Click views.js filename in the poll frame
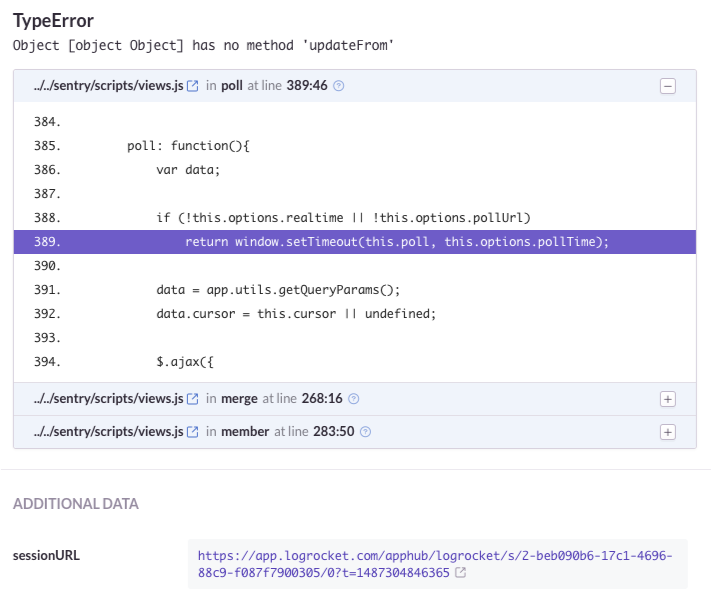 (x=108, y=86)
